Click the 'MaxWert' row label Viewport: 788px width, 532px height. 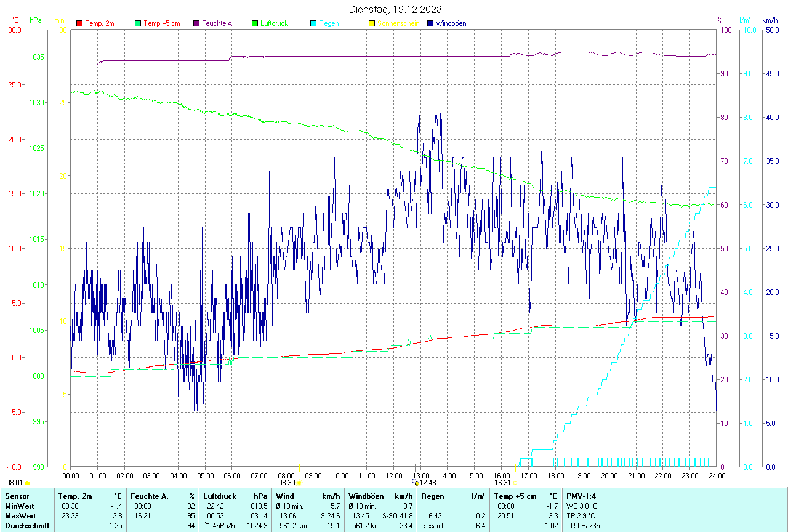click(x=19, y=515)
